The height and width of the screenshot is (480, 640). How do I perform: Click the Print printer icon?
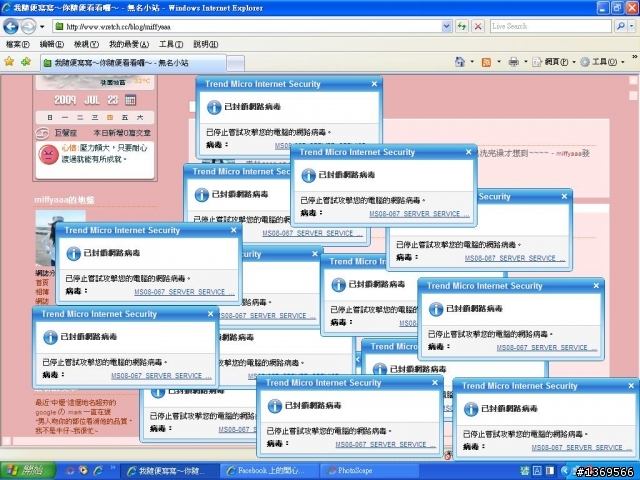[x=513, y=62]
